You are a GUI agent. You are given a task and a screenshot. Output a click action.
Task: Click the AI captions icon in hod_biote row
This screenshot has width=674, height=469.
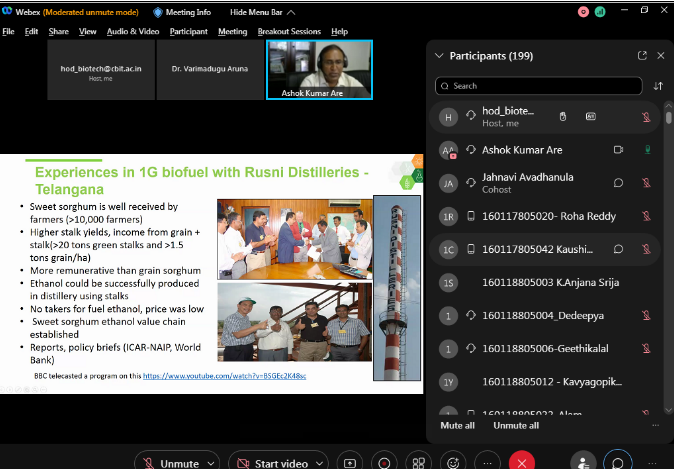pos(591,116)
